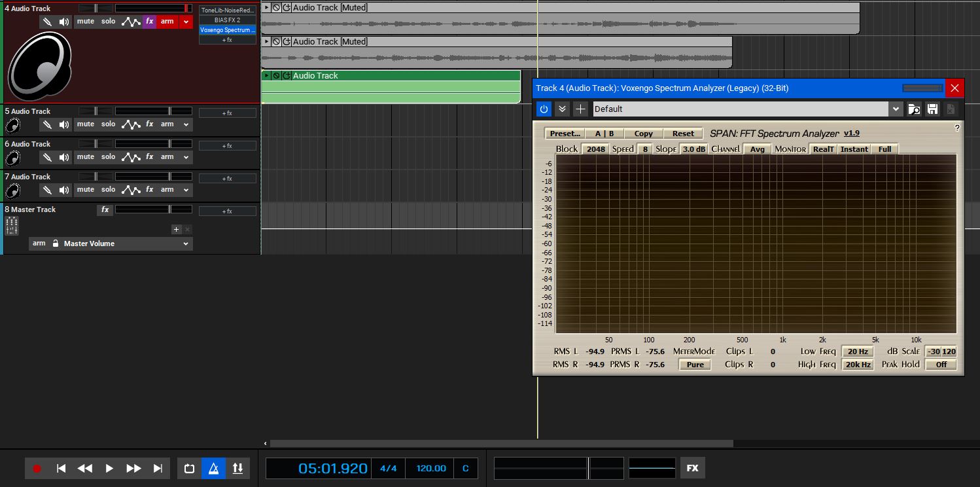This screenshot has height=487, width=980.
Task: Jump to project start in transport
Action: (x=61, y=468)
